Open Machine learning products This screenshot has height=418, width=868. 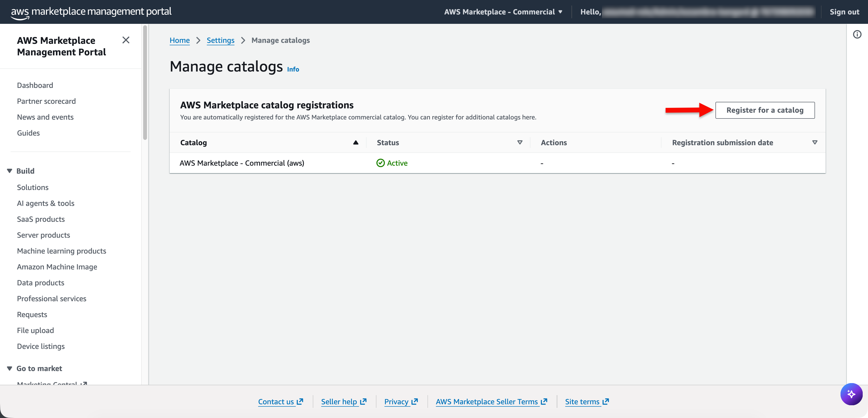coord(61,251)
